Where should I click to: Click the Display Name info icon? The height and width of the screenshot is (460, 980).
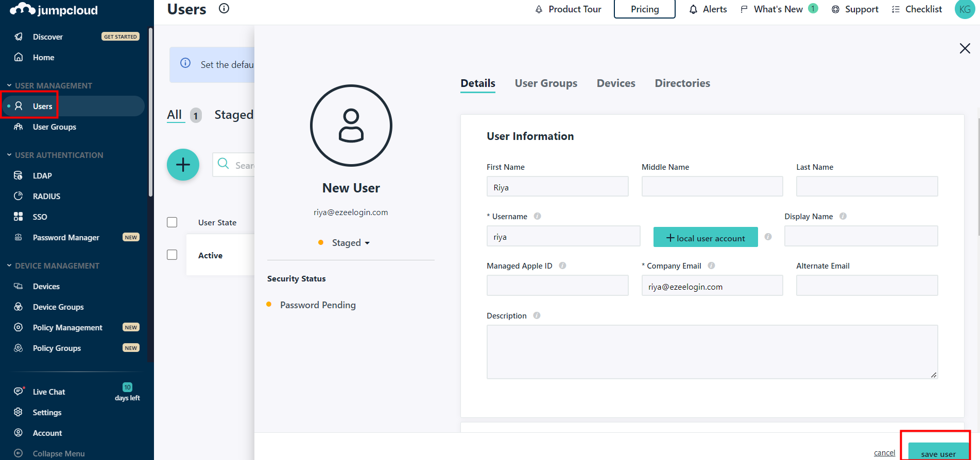(843, 216)
